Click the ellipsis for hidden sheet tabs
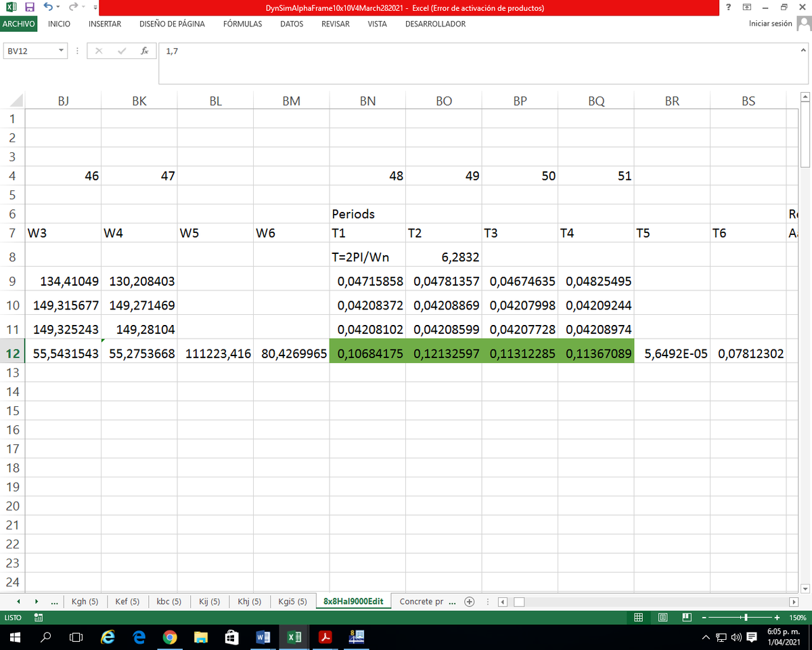 tap(54, 601)
